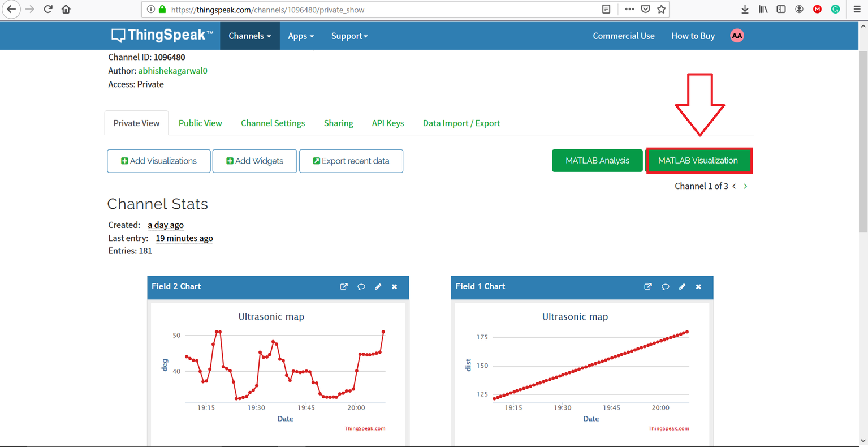Click the browser home icon

pyautogui.click(x=66, y=9)
